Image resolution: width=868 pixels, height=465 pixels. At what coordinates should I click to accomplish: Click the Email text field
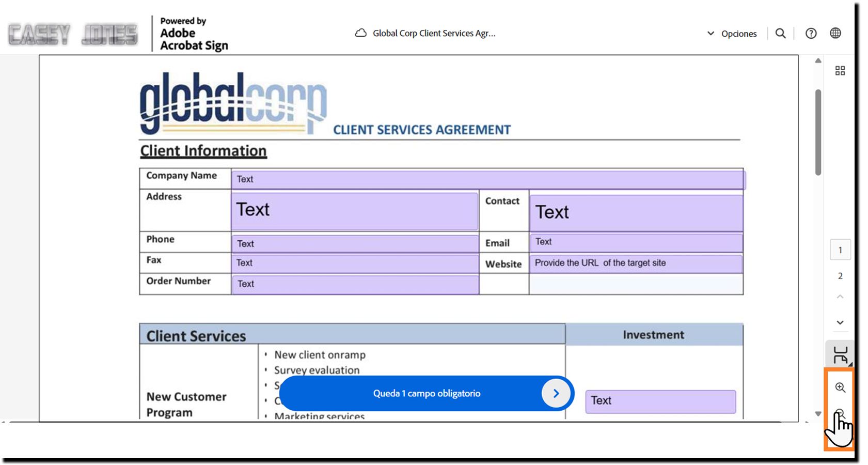pyautogui.click(x=636, y=242)
